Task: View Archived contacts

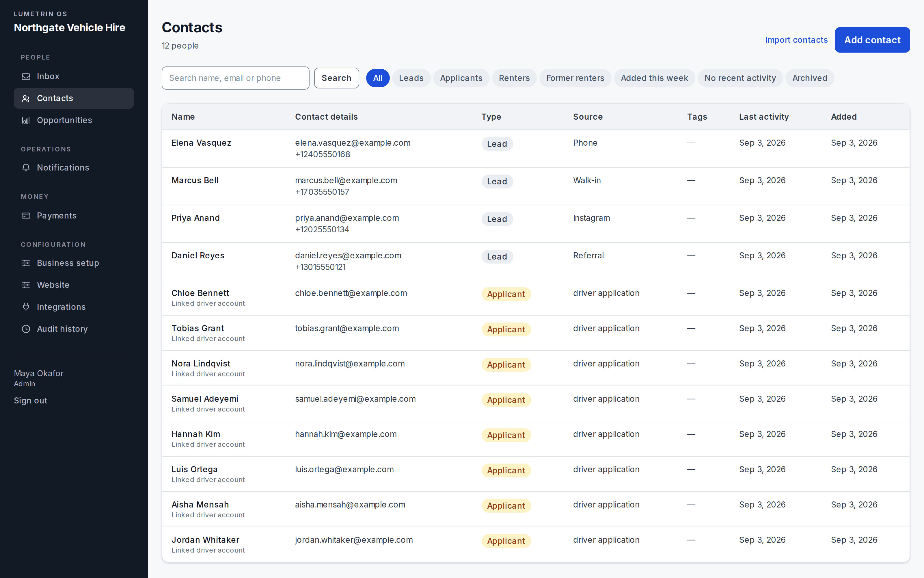Action: 809,78
